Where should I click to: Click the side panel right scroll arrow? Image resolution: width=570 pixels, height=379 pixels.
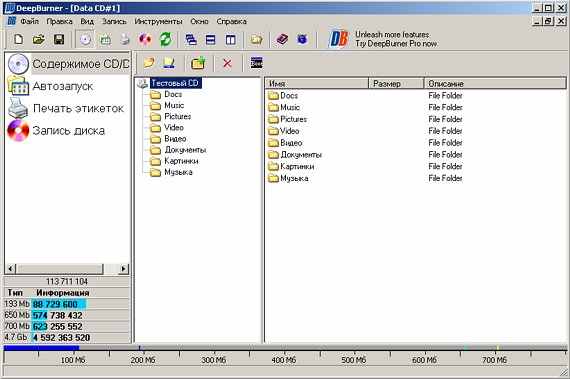124,269
